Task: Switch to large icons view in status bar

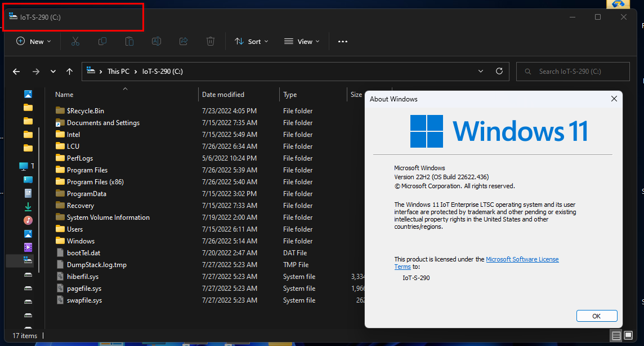Action: click(628, 336)
